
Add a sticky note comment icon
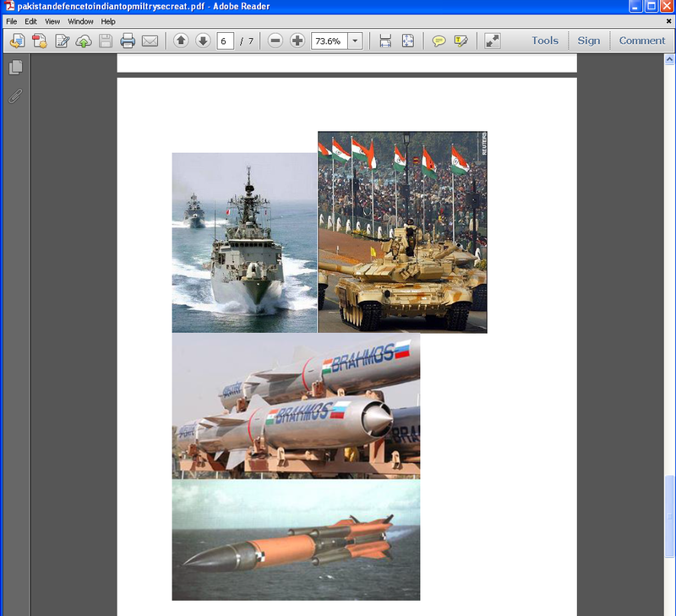[439, 41]
